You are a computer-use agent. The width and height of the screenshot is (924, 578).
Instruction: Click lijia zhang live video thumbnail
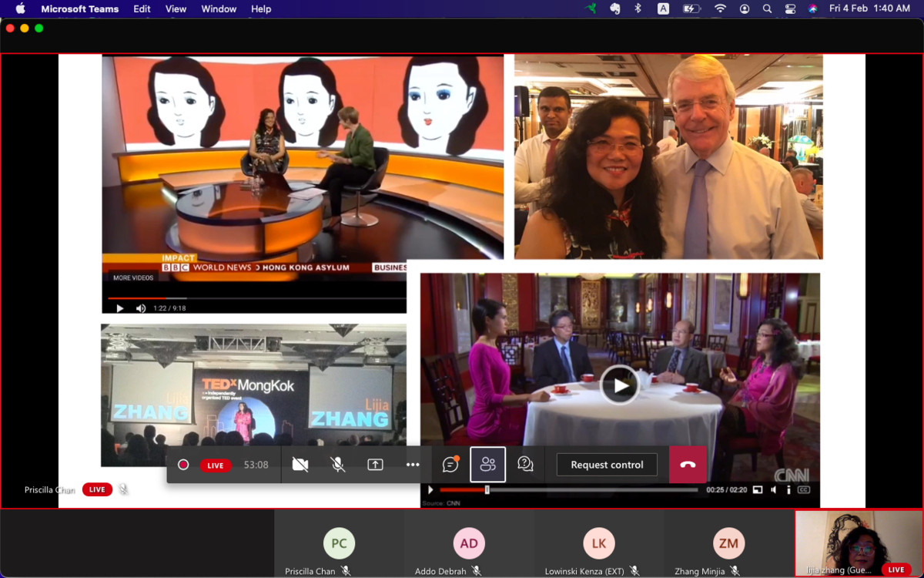[x=859, y=543]
